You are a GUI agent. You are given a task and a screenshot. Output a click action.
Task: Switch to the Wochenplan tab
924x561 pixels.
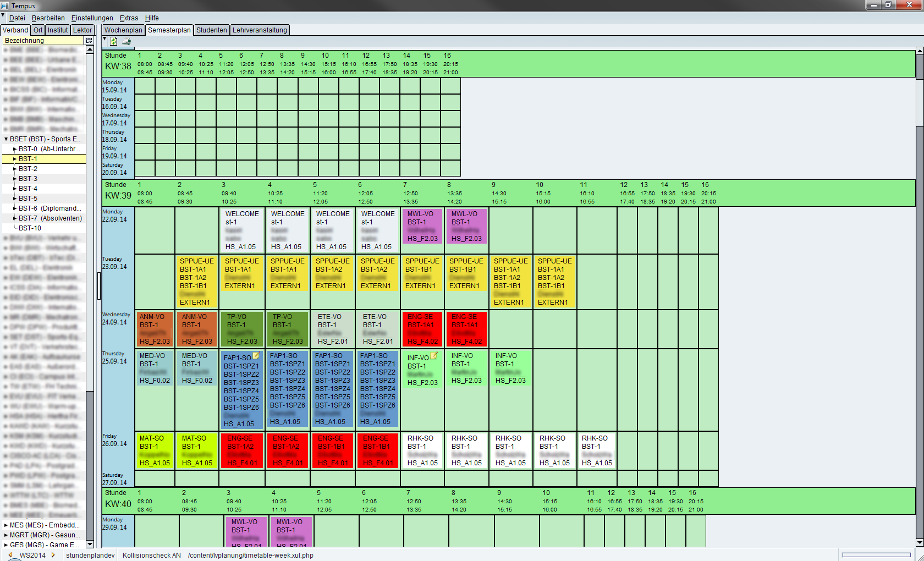click(x=123, y=30)
